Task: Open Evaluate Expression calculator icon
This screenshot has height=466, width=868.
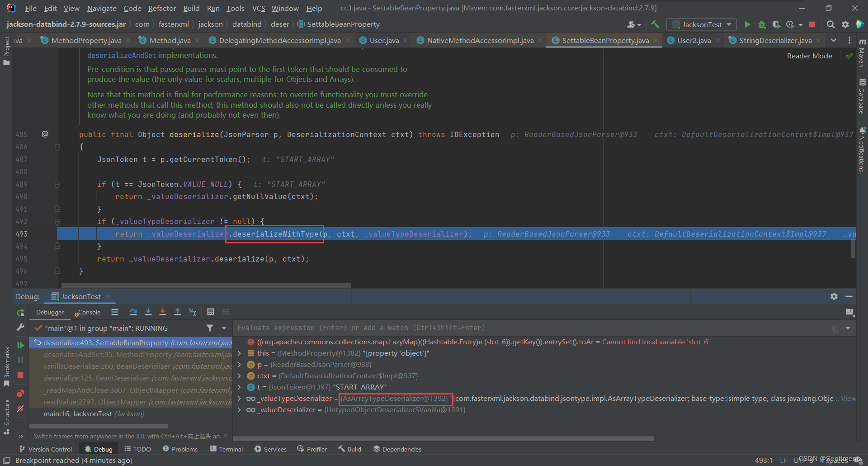Action: tap(211, 312)
